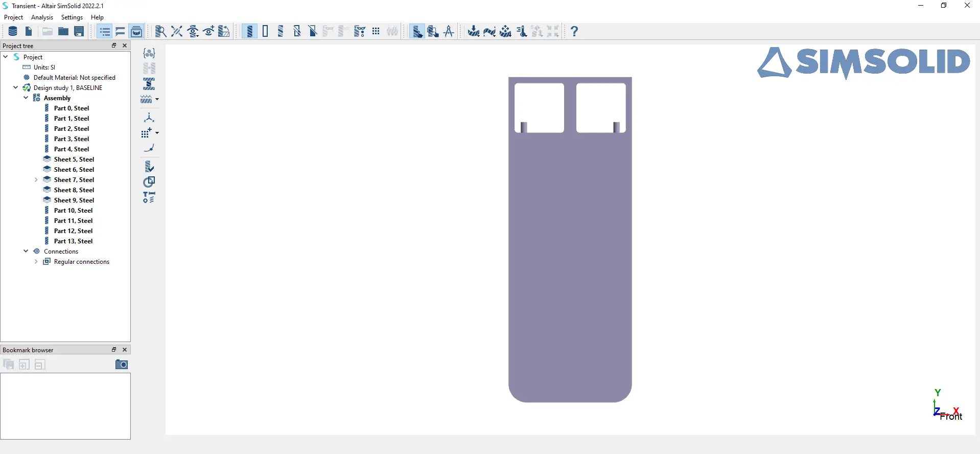Toggle the Project tree panel button
The height and width of the screenshot is (454, 980).
point(105,32)
